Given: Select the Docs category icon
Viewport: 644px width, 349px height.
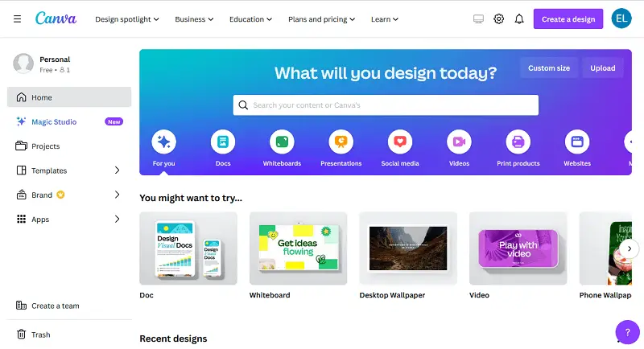Looking at the screenshot, I should coord(223,142).
